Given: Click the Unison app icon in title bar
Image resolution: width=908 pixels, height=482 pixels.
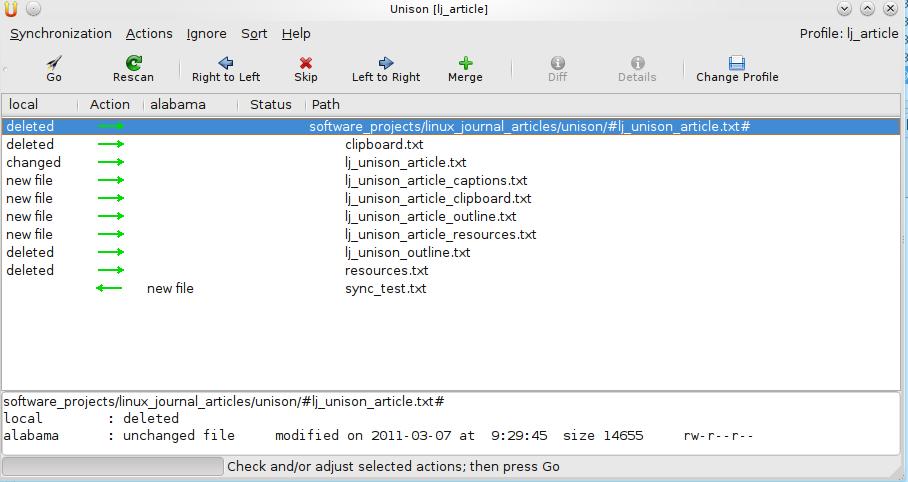Looking at the screenshot, I should tap(10, 9).
